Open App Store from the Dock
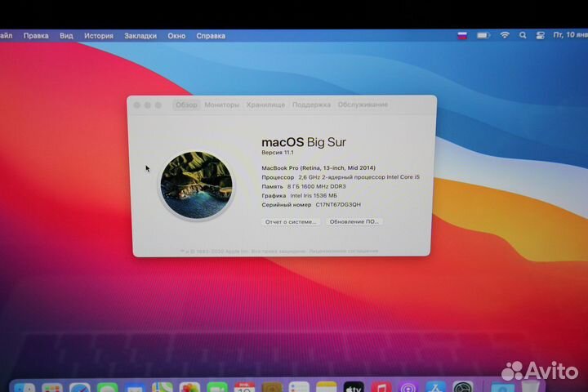The width and height of the screenshot is (588, 392). click(x=435, y=387)
